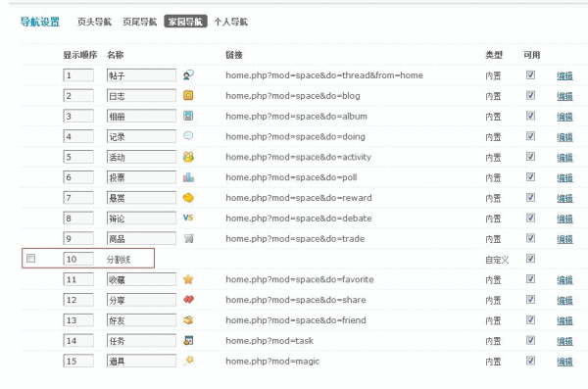Click the 自定义 type label
The image size is (588, 389).
(x=497, y=260)
